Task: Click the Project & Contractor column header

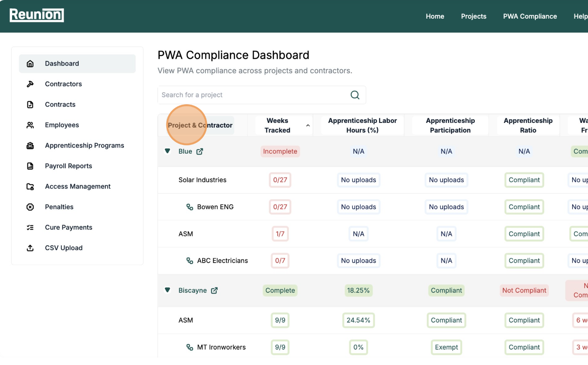Action: click(x=200, y=125)
